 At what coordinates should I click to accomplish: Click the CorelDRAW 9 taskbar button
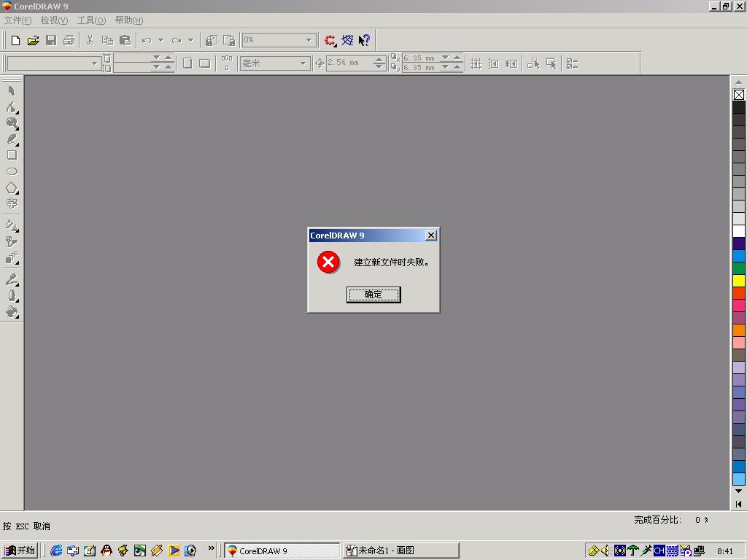point(282,551)
